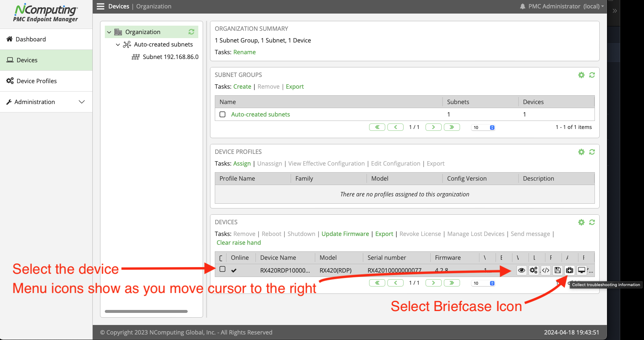This screenshot has height=340, width=644.
Task: Go to previous page of Subnet Groups
Action: 395,127
